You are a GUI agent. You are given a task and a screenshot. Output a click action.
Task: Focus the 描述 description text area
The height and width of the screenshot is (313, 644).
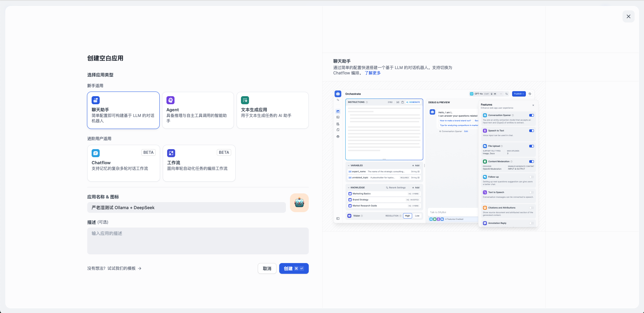pyautogui.click(x=198, y=241)
